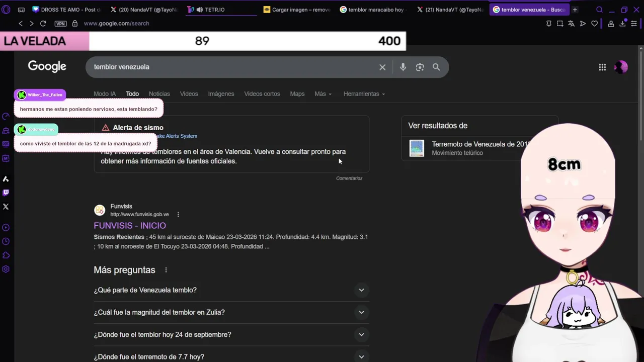Expand ¿Cuál fue la magnitud del temblor en Zulia?
The width and height of the screenshot is (644, 362).
tap(231, 312)
